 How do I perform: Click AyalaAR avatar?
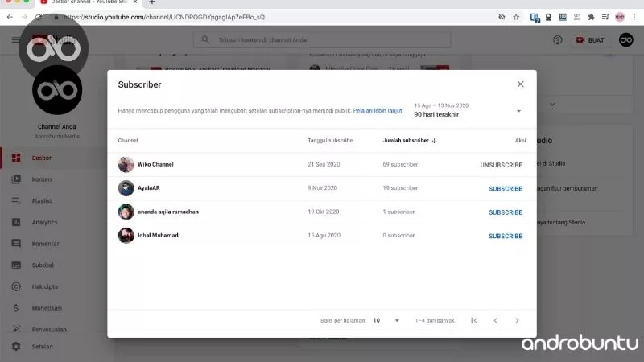coord(126,188)
